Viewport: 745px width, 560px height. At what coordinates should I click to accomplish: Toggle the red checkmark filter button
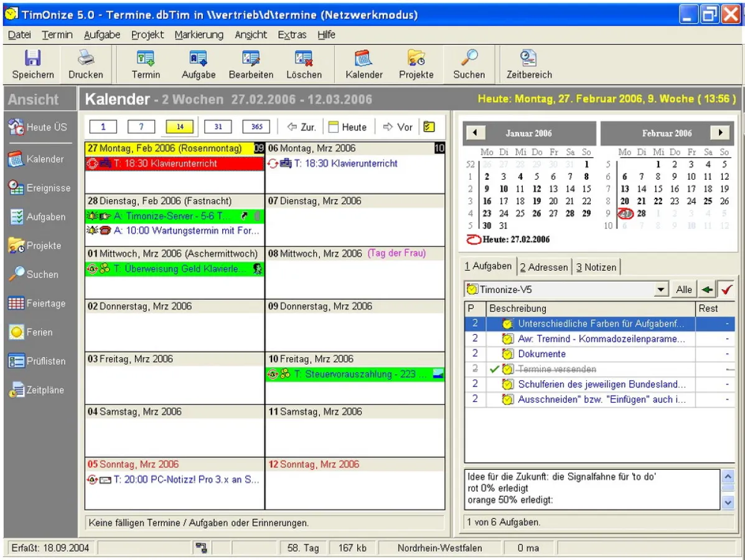(726, 290)
